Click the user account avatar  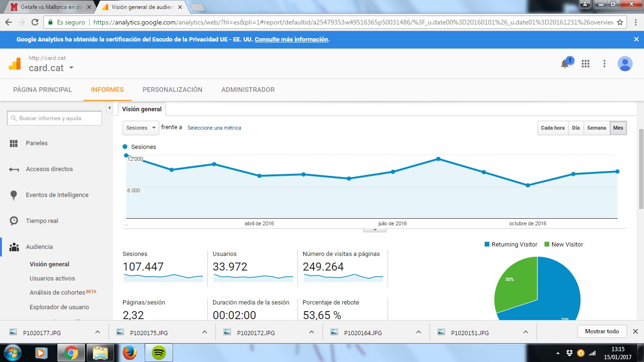(625, 64)
